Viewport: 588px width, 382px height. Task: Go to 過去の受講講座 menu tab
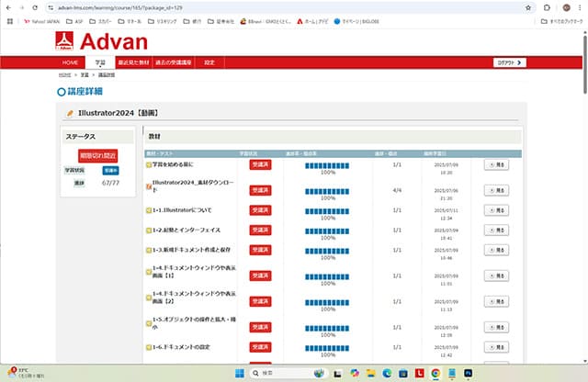click(x=173, y=62)
